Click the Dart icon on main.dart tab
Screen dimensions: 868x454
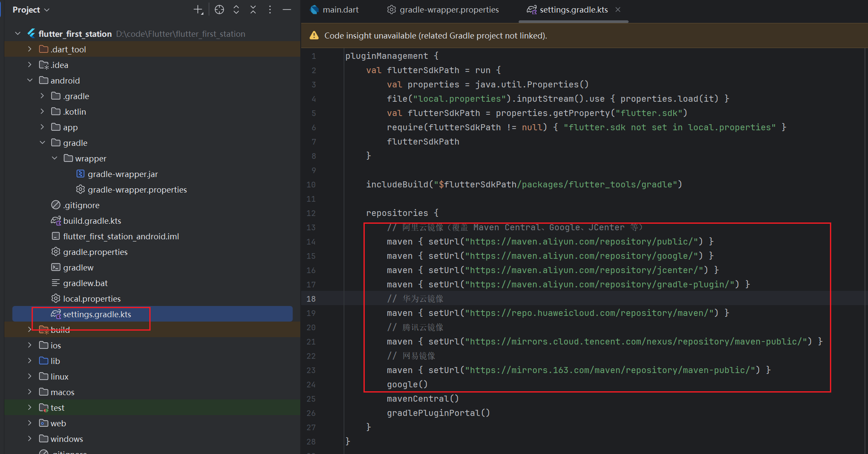pyautogui.click(x=315, y=10)
